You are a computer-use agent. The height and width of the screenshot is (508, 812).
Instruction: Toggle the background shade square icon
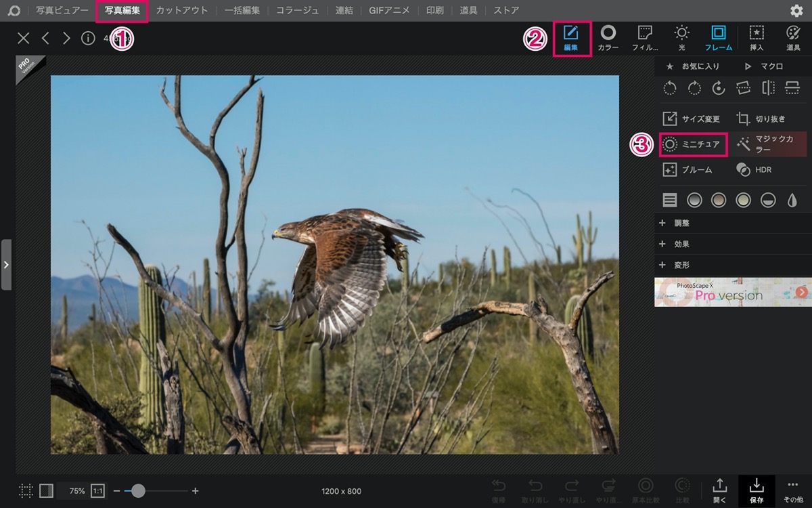click(47, 490)
